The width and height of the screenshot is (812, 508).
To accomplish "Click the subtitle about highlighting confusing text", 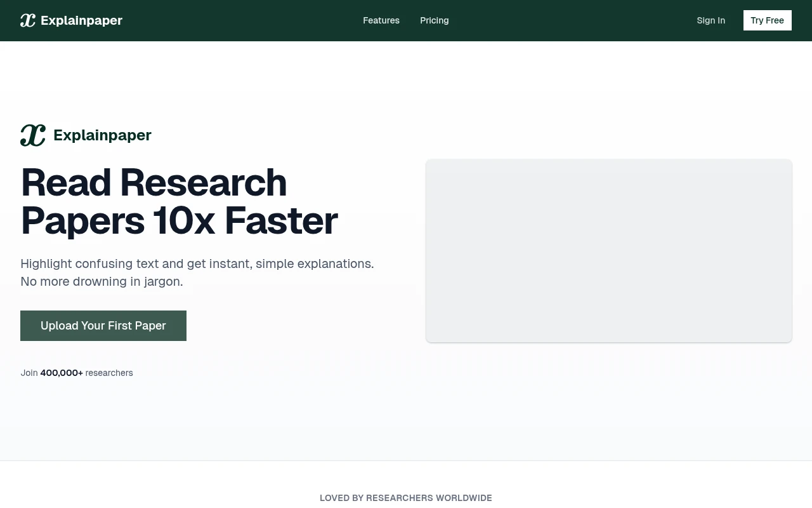I will [197, 272].
